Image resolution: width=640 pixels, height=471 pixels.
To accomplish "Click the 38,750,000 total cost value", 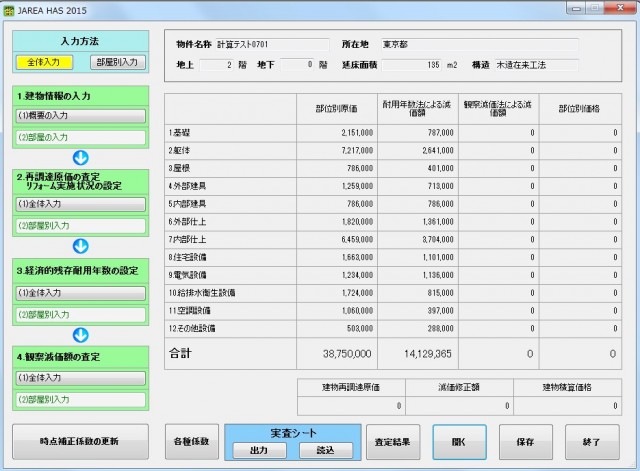I will (x=347, y=354).
